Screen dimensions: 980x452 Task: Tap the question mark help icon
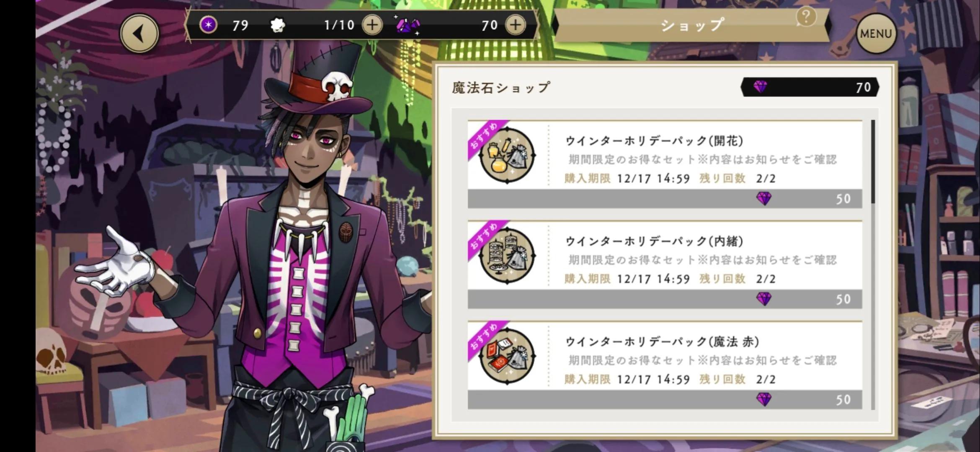click(x=806, y=17)
